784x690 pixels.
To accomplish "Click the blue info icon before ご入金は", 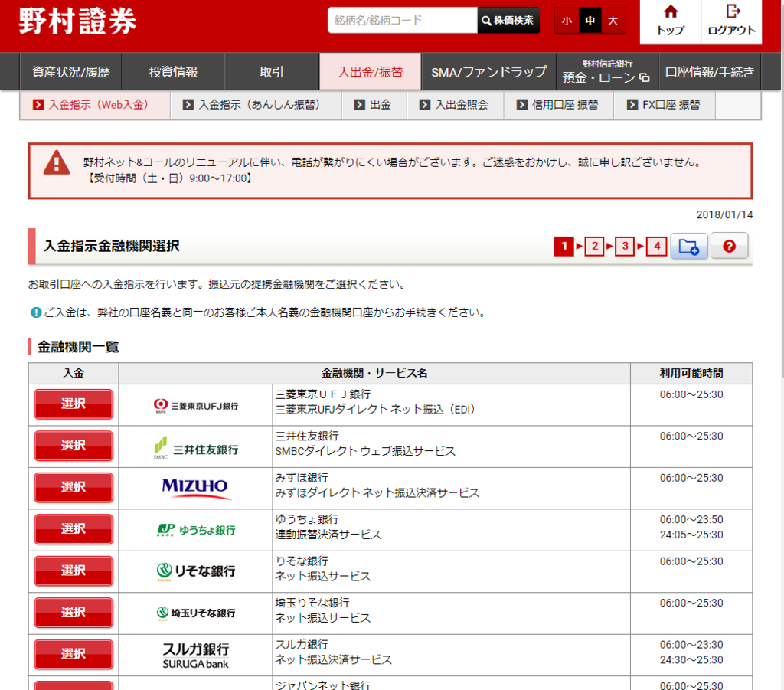I will tap(36, 312).
